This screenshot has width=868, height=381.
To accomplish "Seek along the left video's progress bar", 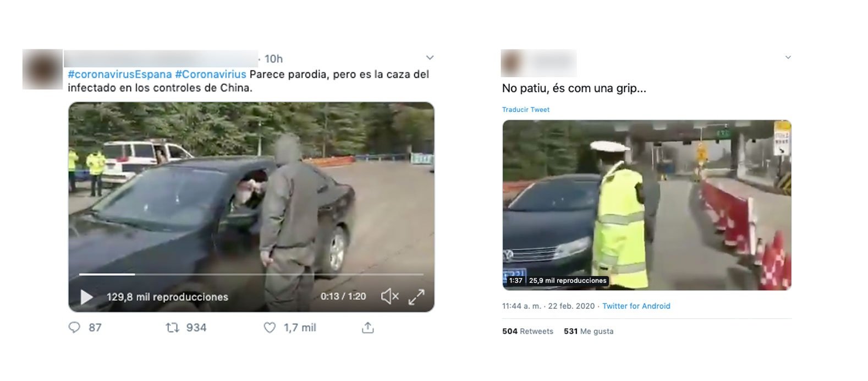I will [x=251, y=274].
